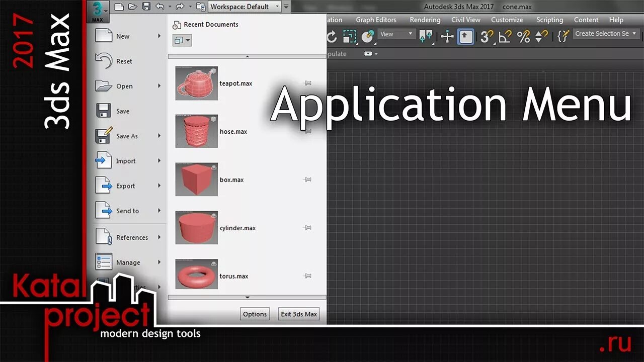This screenshot has width=644, height=362.
Task: Click Open File icon in quick access toolbar
Action: [x=132, y=7]
